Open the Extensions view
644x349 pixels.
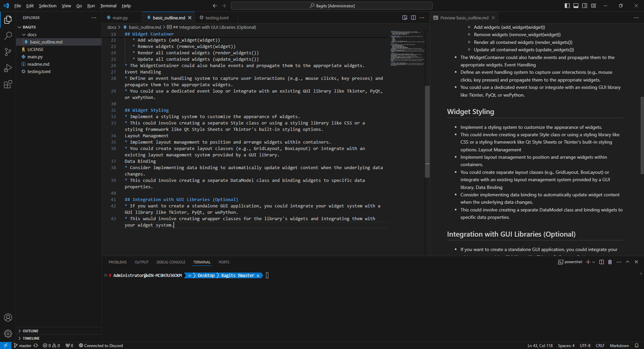[x=8, y=84]
